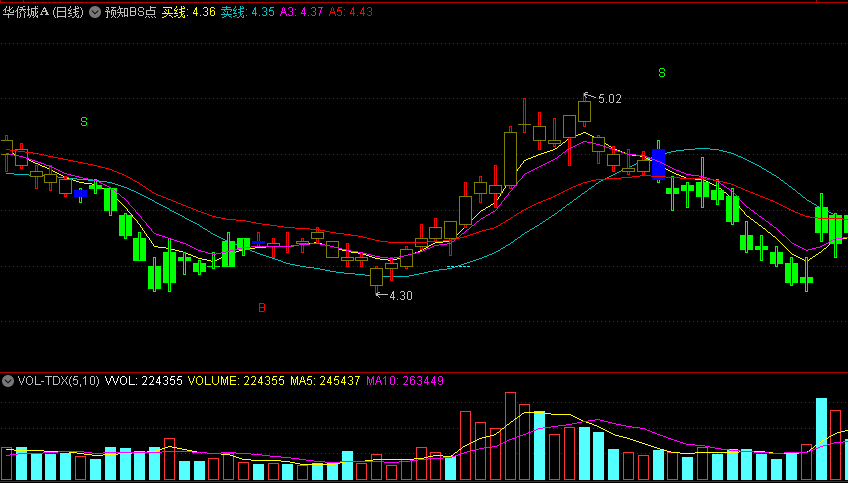Screen dimensions: 848x483
Task: Click the 4.30 low price label
Action: pyautogui.click(x=401, y=295)
